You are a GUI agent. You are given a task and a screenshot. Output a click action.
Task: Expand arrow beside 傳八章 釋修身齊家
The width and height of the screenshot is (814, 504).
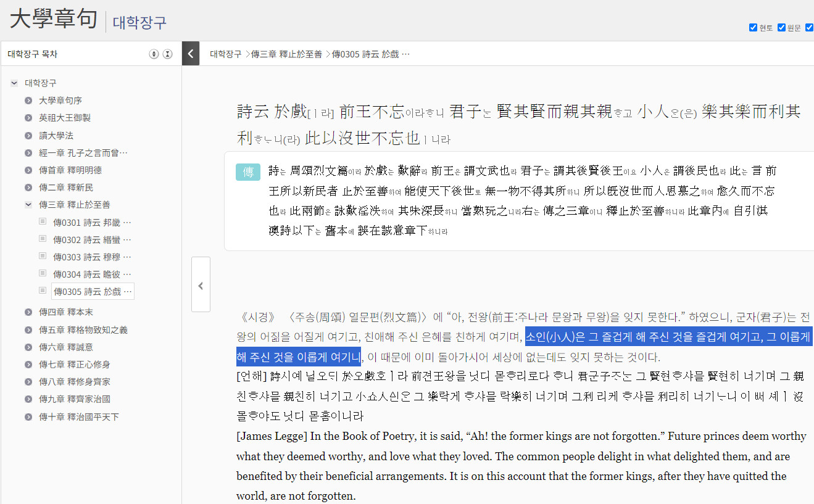(x=28, y=382)
